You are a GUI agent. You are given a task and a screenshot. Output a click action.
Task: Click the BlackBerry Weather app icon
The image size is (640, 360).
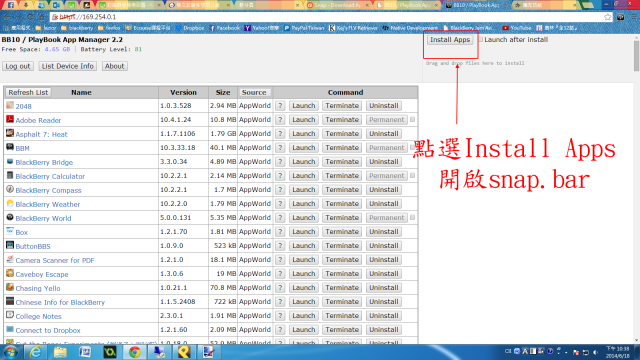[x=10, y=203]
